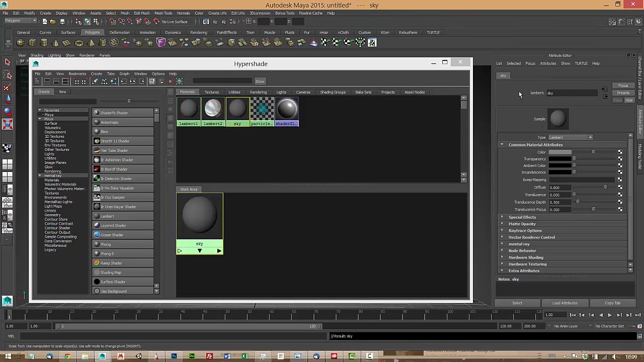The image size is (644, 362).
Task: Toggle Hypershade top and bottom tabs view
Action: [65, 81]
